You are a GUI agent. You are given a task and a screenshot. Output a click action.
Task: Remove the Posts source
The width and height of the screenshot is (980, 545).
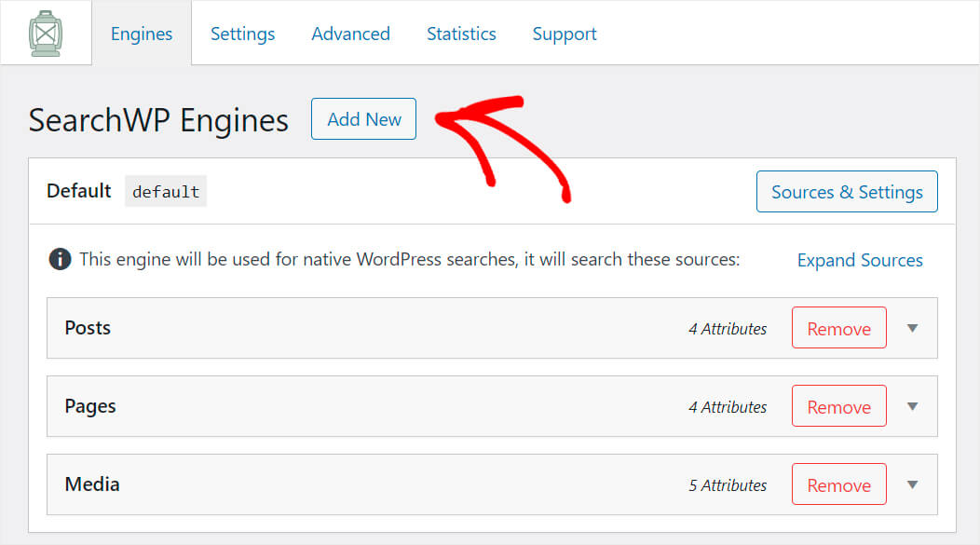pos(838,328)
